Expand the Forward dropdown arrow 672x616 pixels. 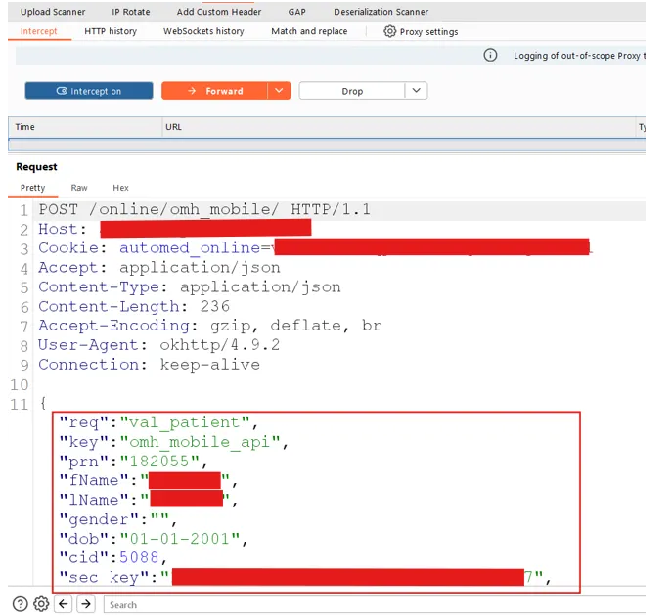[x=279, y=91]
